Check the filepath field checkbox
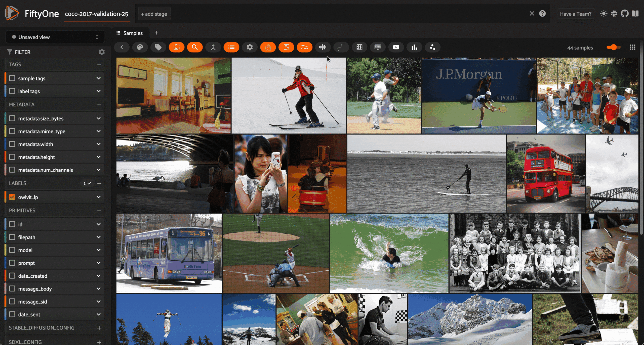This screenshot has height=345, width=644. point(12,237)
